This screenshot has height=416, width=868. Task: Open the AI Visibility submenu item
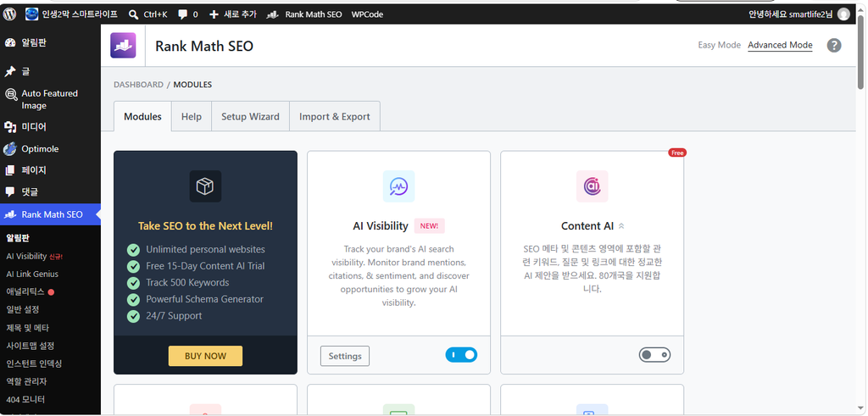(x=34, y=256)
